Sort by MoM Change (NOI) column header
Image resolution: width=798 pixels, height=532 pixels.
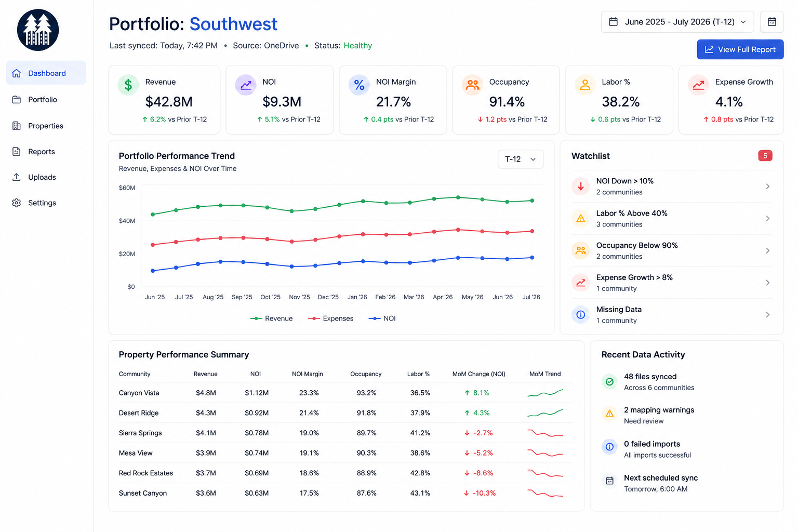click(478, 374)
